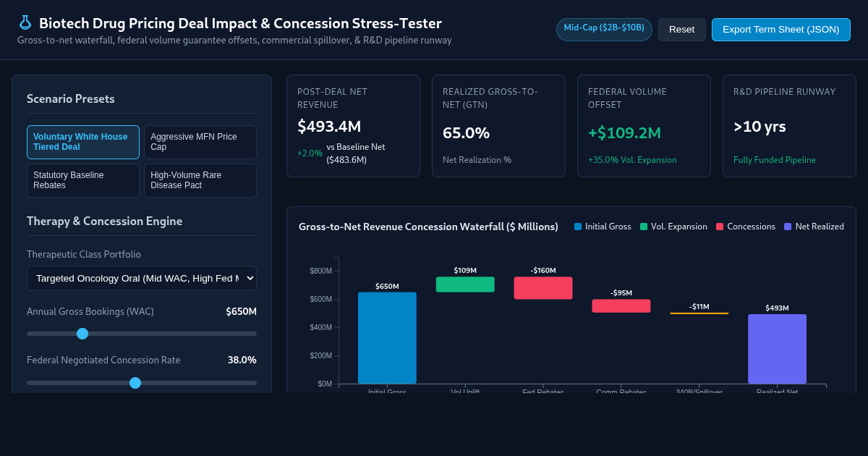
Task: Click the green $109M Vol Uplift bar
Action: (x=465, y=284)
